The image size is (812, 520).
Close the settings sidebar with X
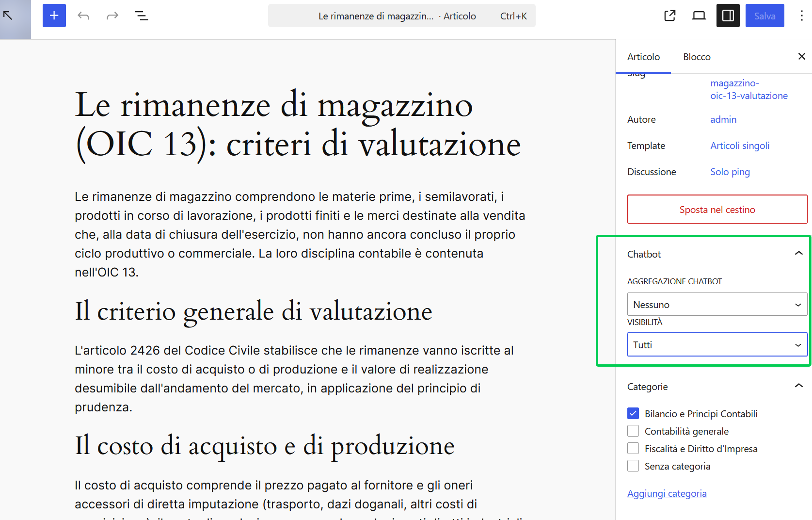802,56
